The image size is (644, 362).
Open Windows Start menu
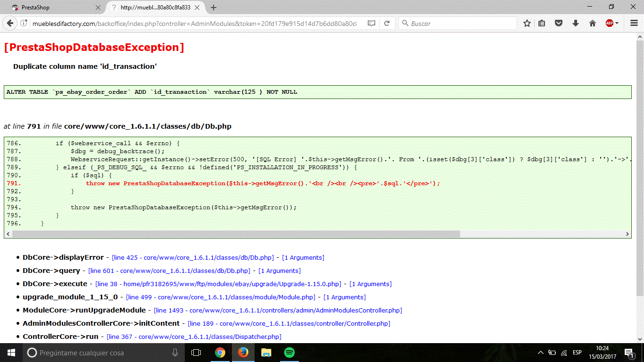pos(11,353)
